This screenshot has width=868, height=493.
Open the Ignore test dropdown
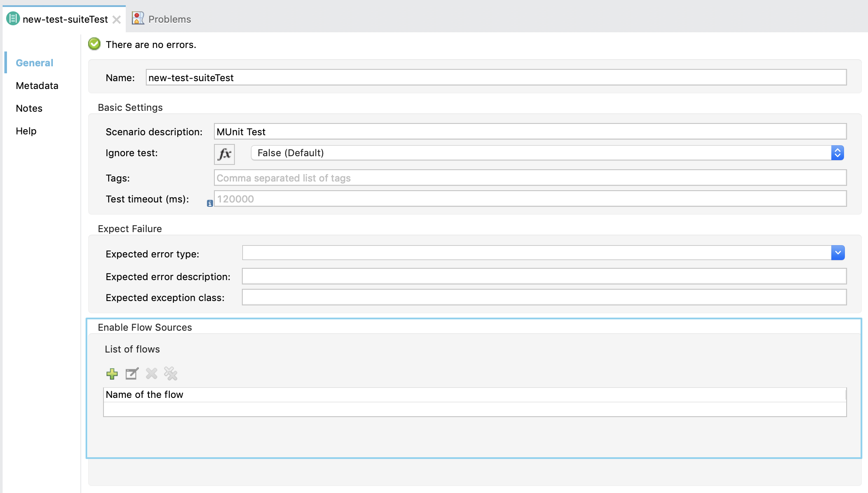tap(837, 153)
